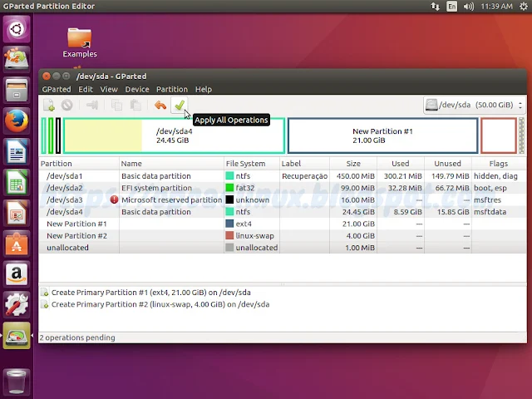Click the red warning icon on /dev/sda3
The image size is (532, 399).
pyautogui.click(x=114, y=199)
